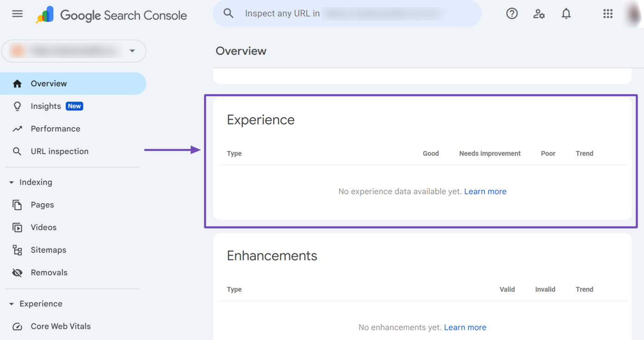
Task: Collapse the Indexing section
Action: click(x=11, y=183)
